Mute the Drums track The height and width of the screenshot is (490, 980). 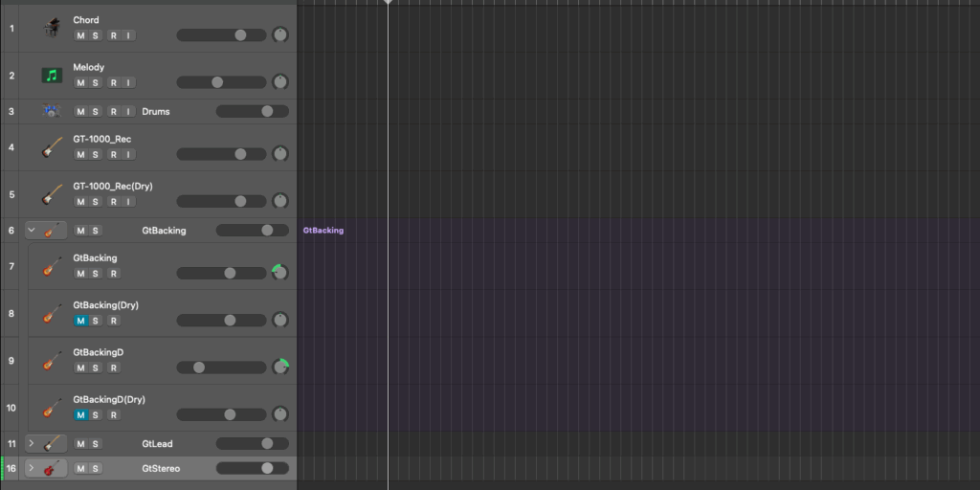click(x=80, y=111)
